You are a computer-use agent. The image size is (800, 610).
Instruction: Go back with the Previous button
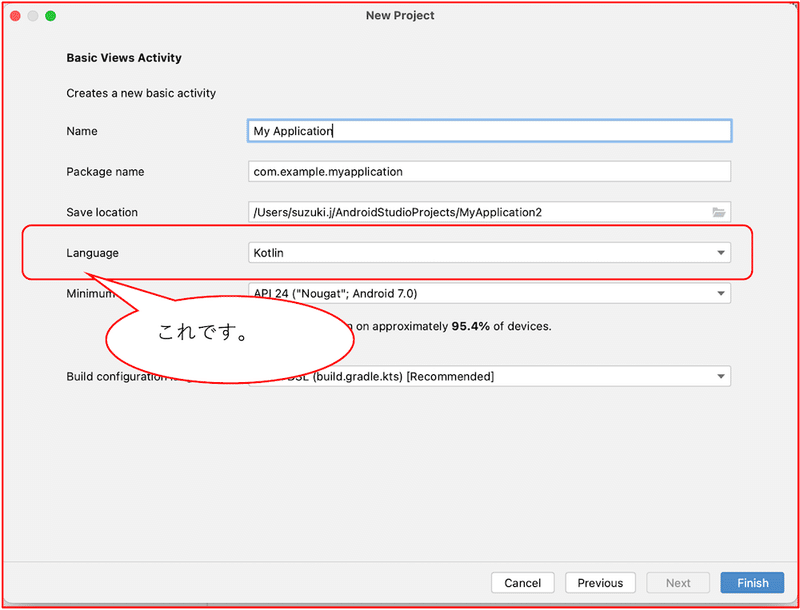(600, 582)
